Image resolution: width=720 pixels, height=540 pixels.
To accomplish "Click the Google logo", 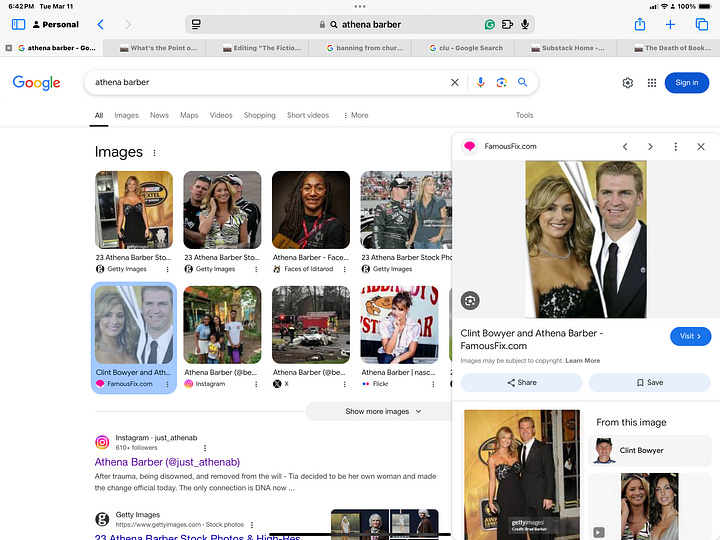I will pyautogui.click(x=36, y=83).
